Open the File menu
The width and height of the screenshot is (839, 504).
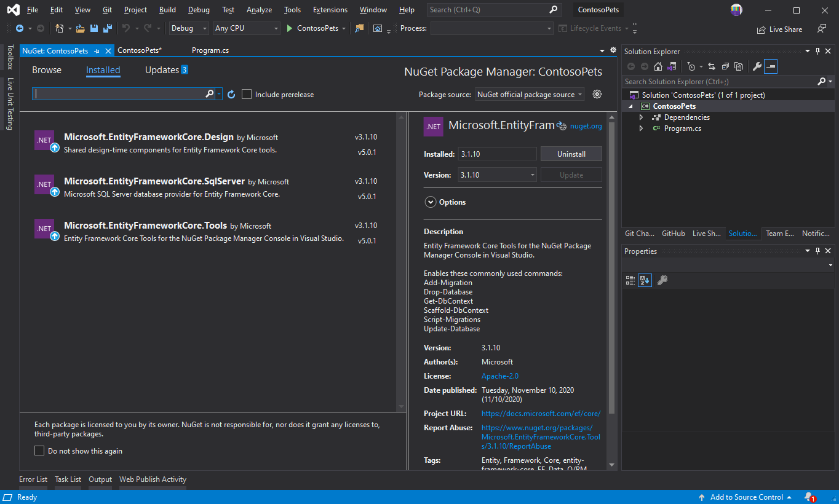tap(33, 10)
